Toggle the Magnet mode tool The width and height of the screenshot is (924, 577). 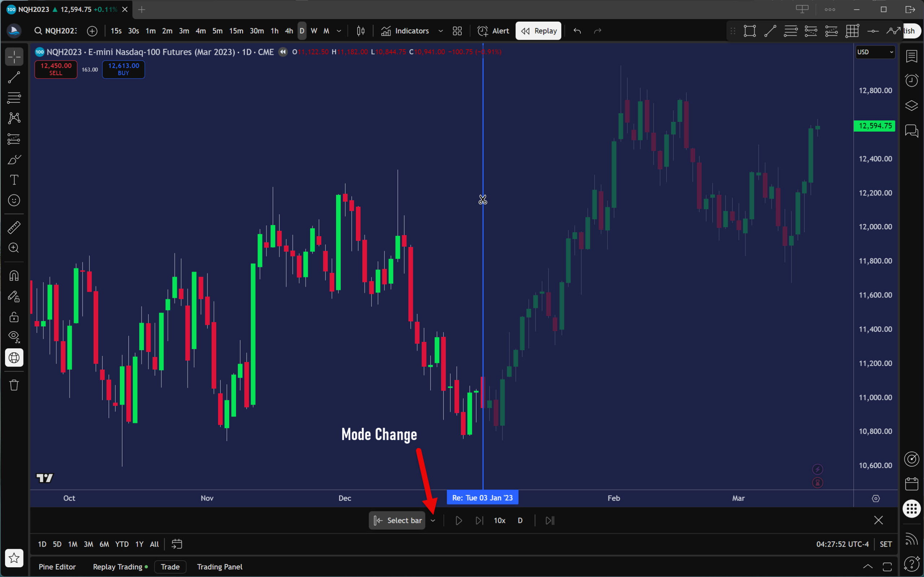(x=14, y=276)
